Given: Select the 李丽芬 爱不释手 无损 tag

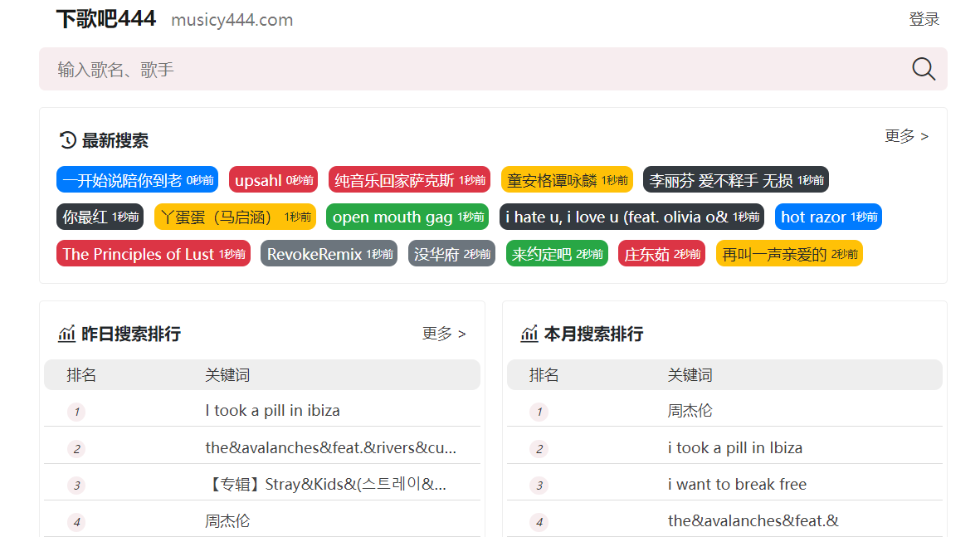Looking at the screenshot, I should point(736,180).
